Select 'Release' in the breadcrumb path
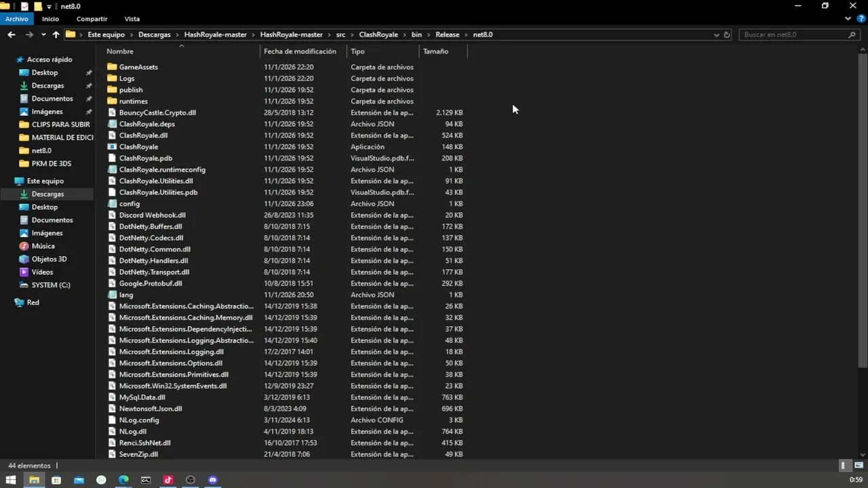868x488 pixels. [448, 35]
